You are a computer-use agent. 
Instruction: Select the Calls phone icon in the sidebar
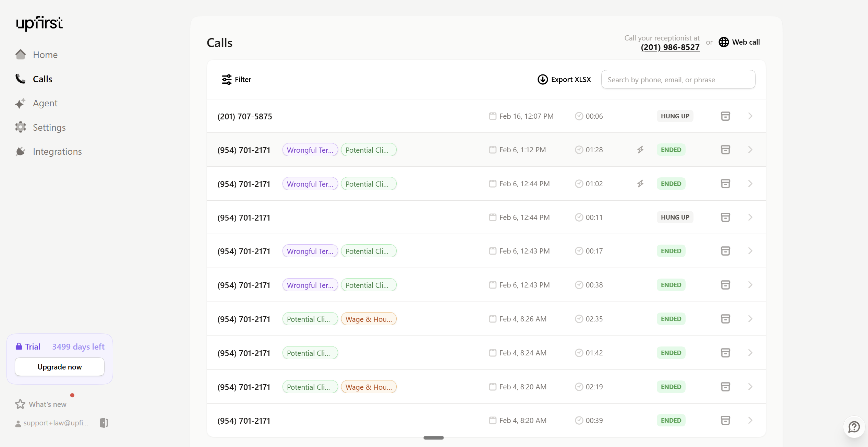pos(20,79)
